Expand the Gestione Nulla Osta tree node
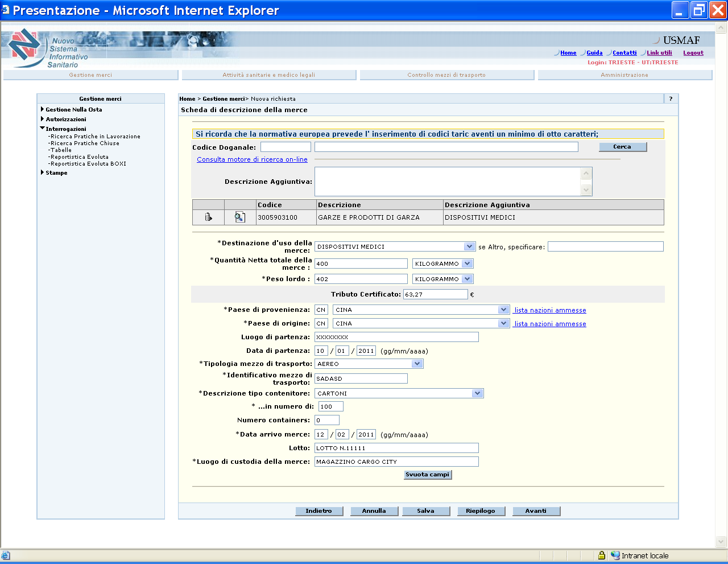 coord(43,109)
